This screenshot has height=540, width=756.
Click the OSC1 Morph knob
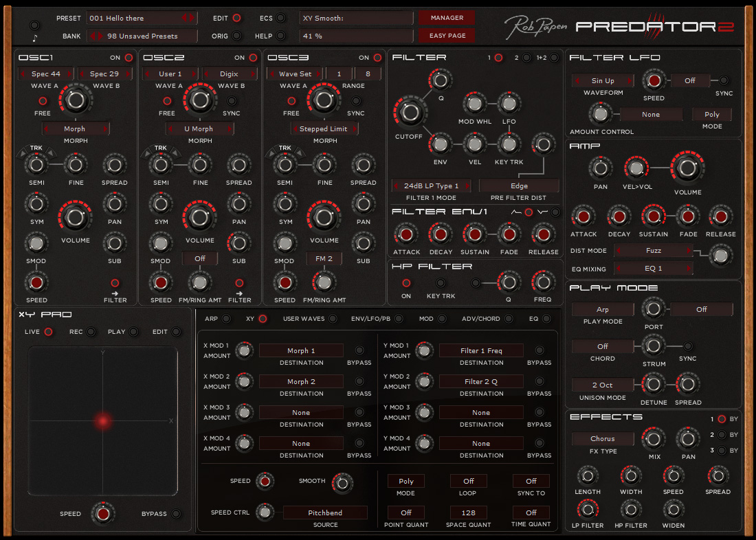[x=75, y=99]
